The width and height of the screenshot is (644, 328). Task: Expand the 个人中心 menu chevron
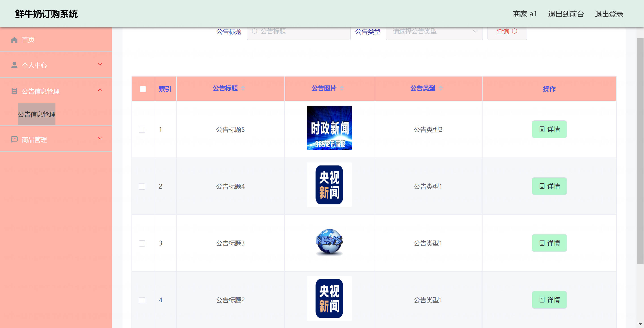pos(100,64)
